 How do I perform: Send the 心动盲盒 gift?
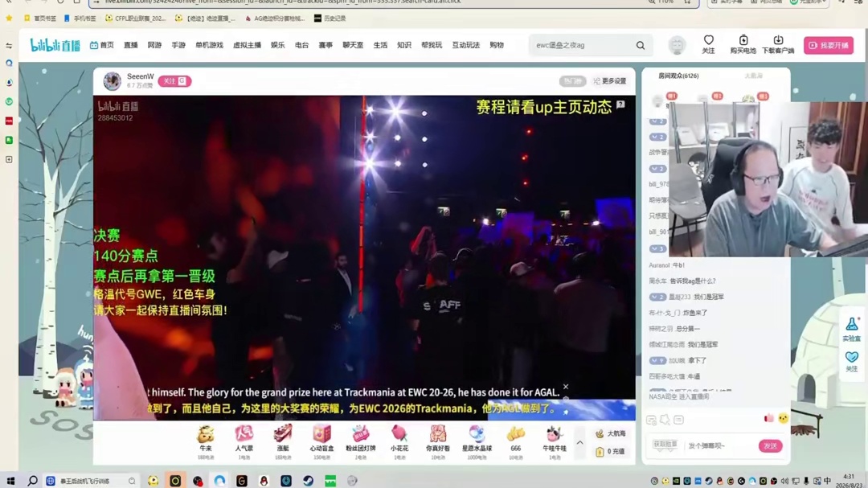tap(321, 442)
